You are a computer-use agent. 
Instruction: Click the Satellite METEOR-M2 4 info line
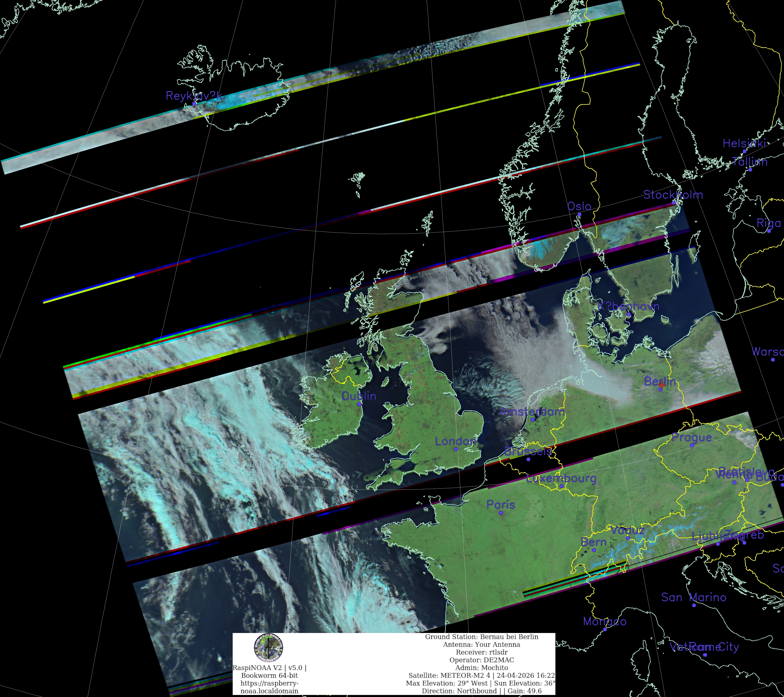pyautogui.click(x=481, y=676)
